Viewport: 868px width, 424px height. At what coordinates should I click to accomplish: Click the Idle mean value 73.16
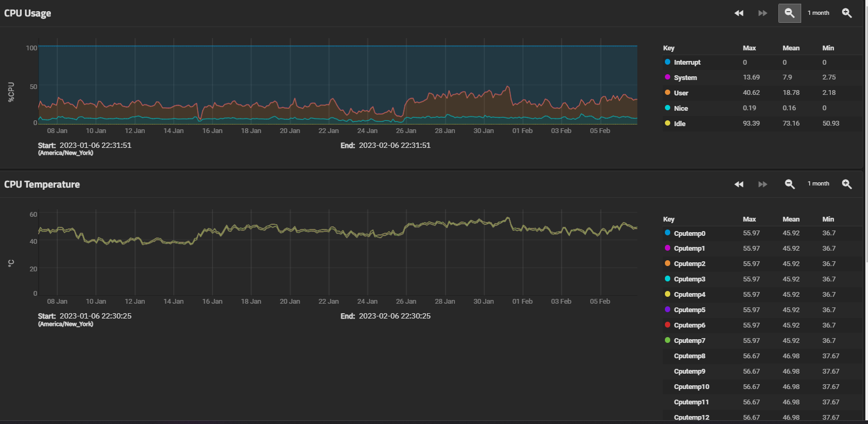[x=791, y=123]
